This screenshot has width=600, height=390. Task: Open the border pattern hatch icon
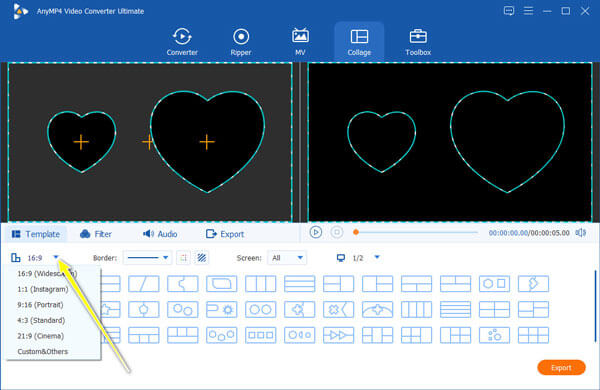tap(202, 258)
